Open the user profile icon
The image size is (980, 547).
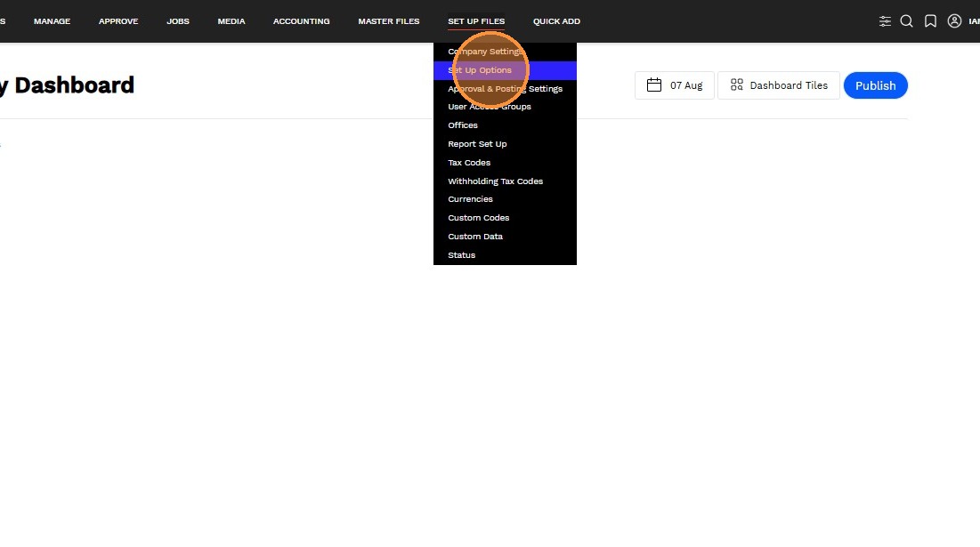click(954, 21)
